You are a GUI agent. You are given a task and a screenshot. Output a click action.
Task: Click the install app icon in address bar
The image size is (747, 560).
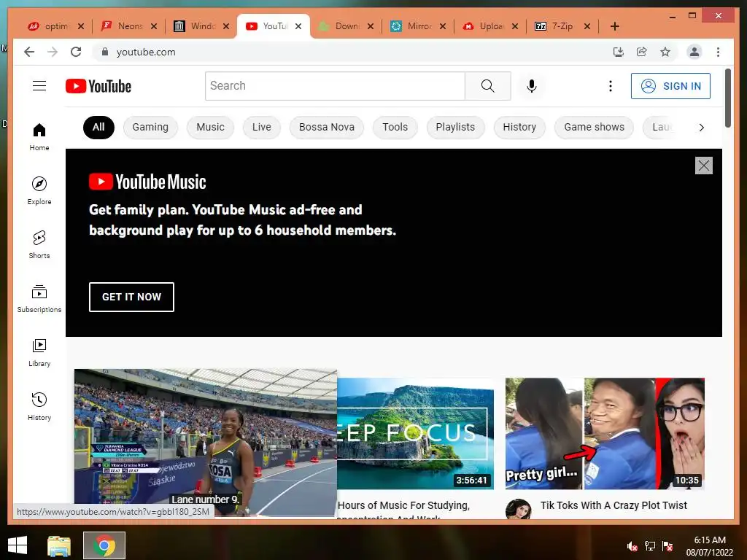619,52
